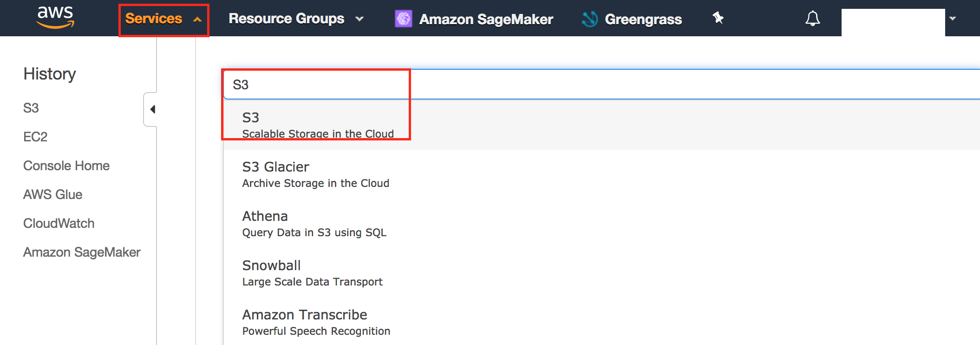980x345 pixels.
Task: Open Amazon Transcribe from results
Action: pyautogui.click(x=316, y=322)
